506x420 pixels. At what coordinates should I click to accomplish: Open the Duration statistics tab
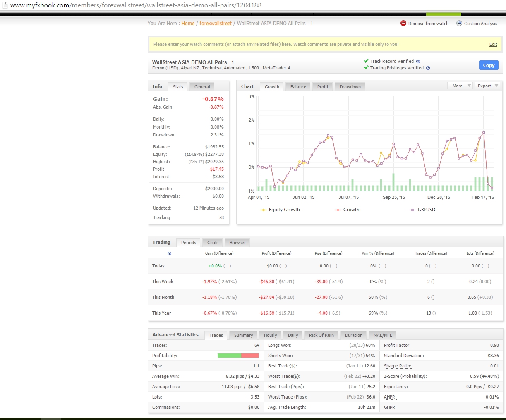354,335
